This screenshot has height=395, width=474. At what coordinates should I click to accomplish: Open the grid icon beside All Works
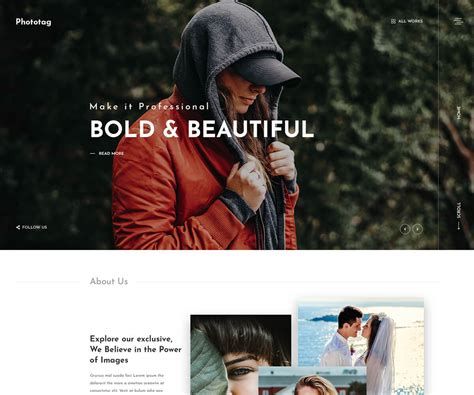point(393,21)
